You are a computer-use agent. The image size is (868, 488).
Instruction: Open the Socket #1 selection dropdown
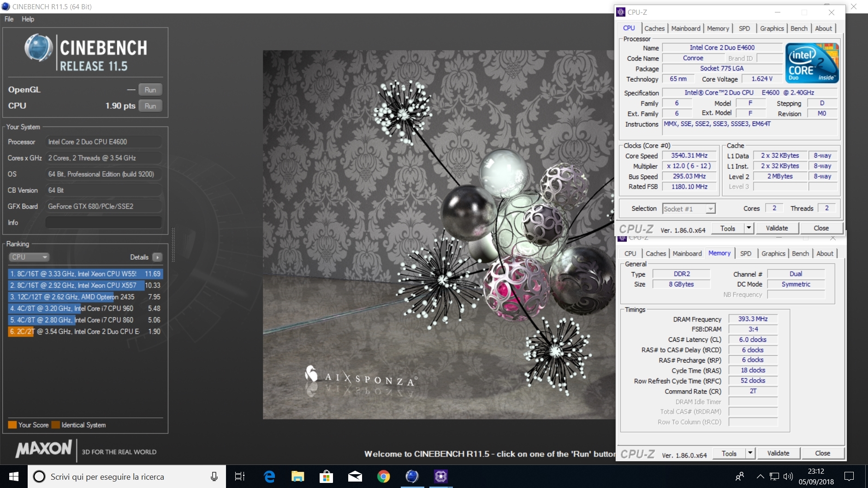(689, 208)
